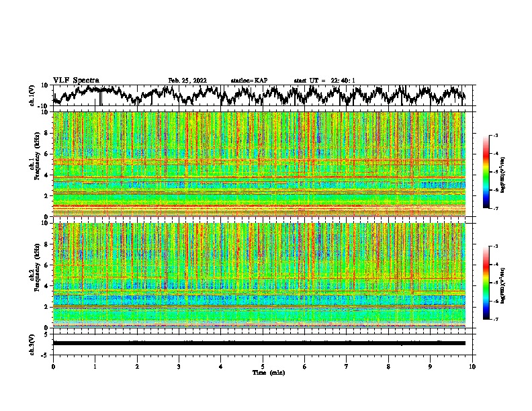
Task: Click the "8" kHz tick on ch.2 frequency axis
Action: (46, 244)
